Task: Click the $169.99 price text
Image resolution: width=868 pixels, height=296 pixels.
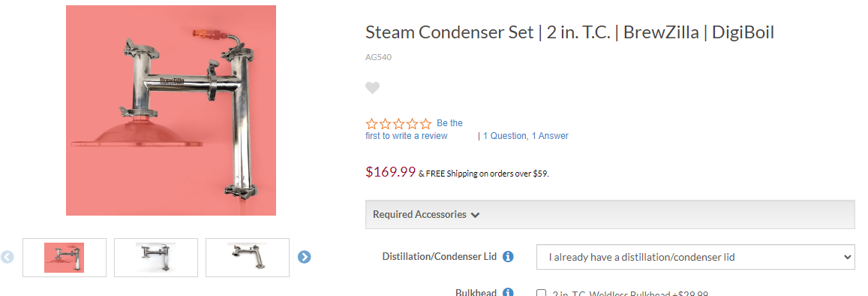Action: (390, 172)
